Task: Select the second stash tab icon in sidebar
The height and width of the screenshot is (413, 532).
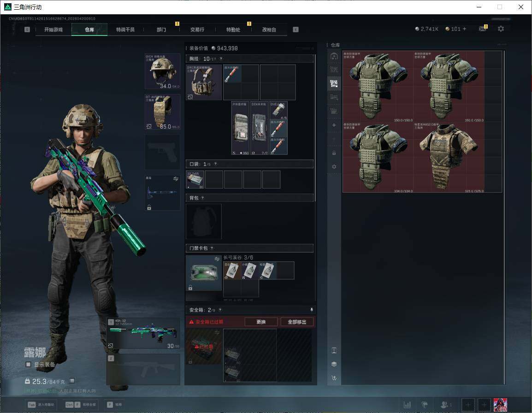Action: [334, 70]
